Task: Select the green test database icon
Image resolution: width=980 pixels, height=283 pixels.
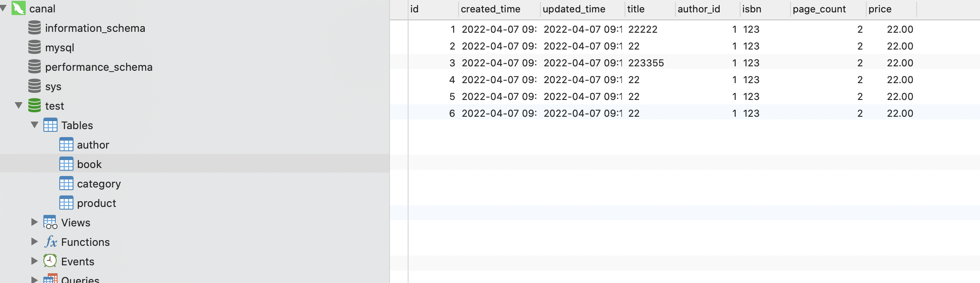Action: tap(35, 106)
